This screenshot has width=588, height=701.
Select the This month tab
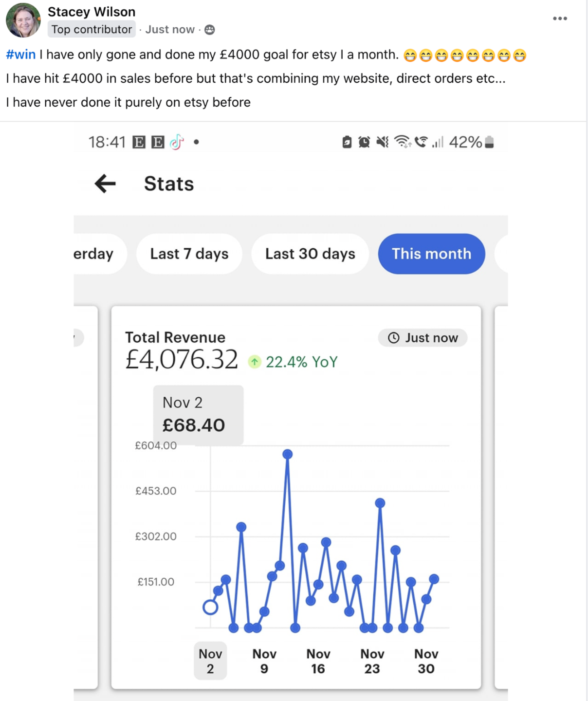click(x=431, y=254)
